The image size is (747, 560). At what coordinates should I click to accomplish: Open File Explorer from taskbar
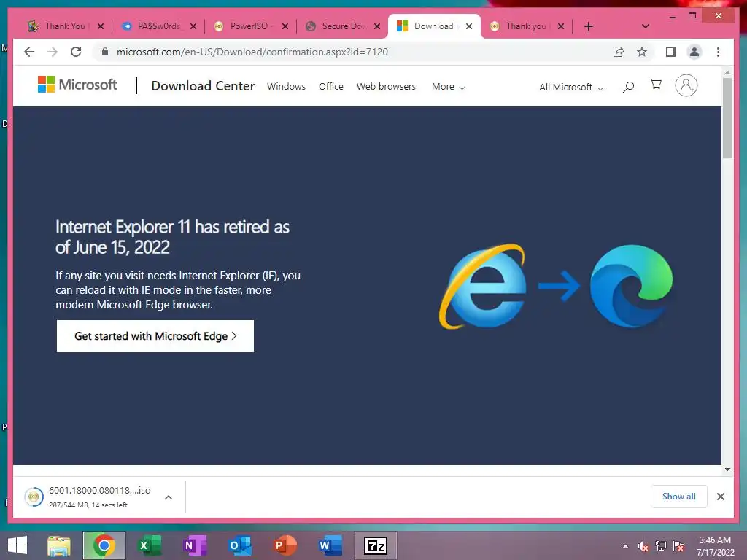click(x=59, y=545)
